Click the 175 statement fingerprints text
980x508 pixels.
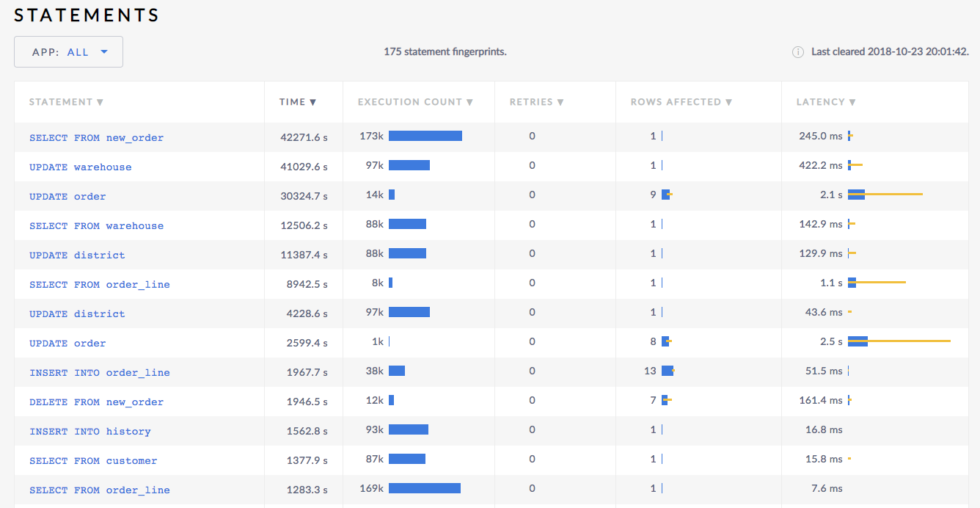[x=445, y=52]
